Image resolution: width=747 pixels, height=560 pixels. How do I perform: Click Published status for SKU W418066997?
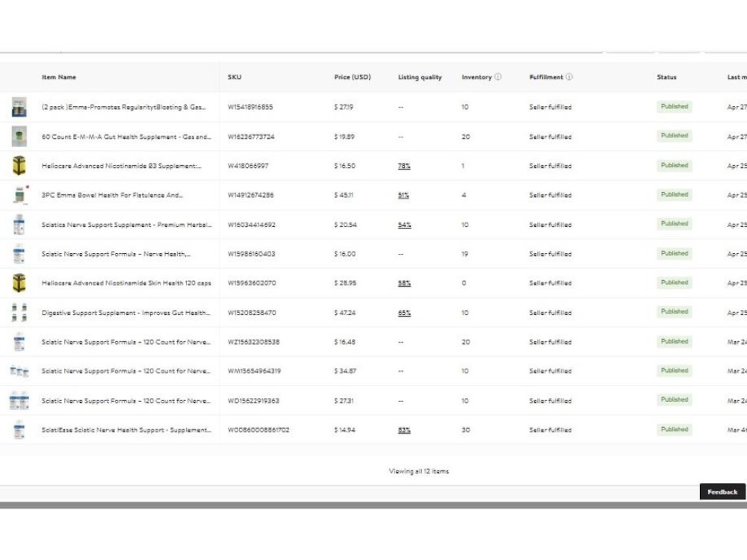pos(674,165)
